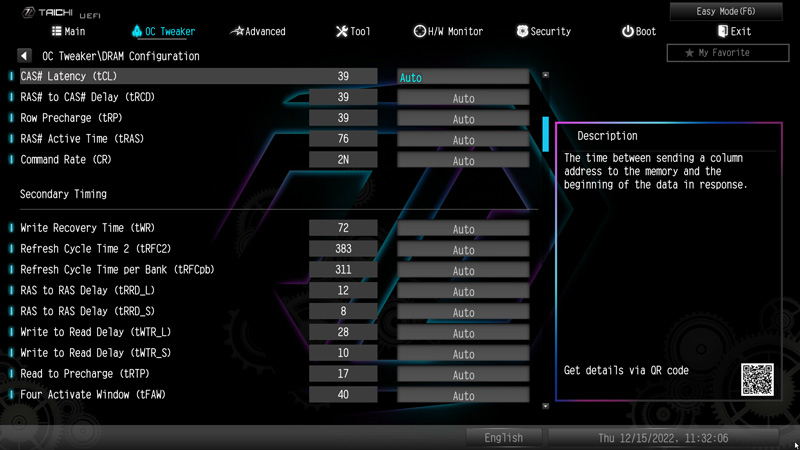800x450 pixels.
Task: Switch to Easy Mode (F6)
Action: [726, 11]
